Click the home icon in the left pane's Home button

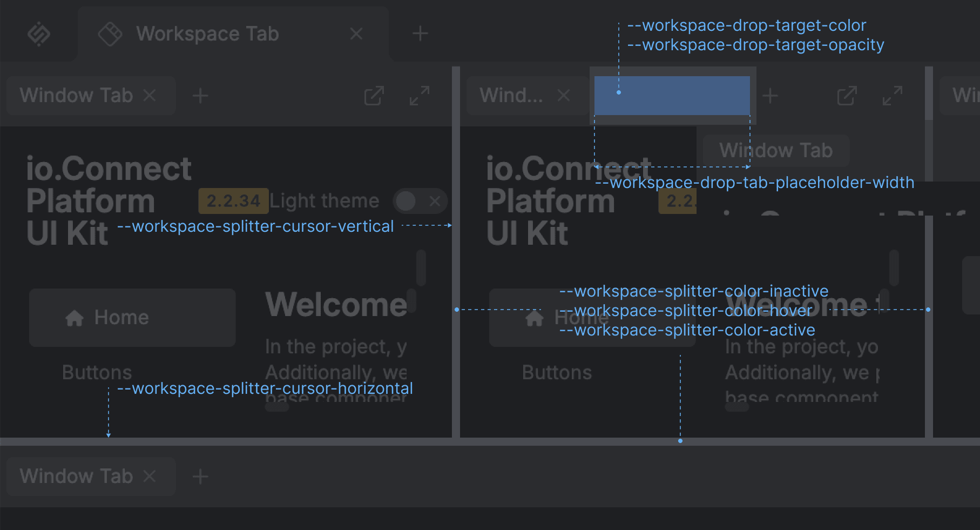75,318
